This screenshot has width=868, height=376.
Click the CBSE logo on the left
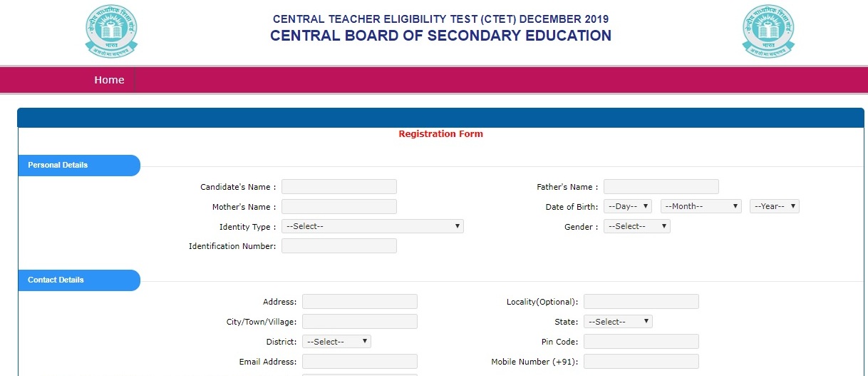111,31
